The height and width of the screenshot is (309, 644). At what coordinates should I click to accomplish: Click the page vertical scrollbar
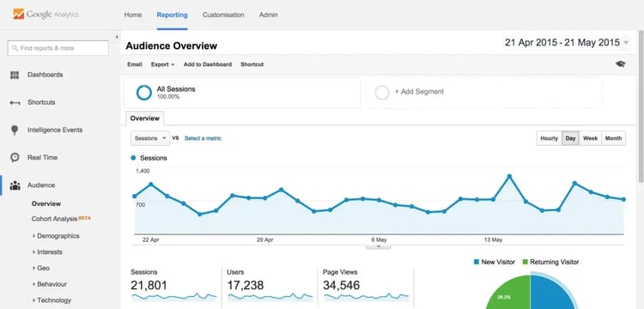tap(641, 106)
